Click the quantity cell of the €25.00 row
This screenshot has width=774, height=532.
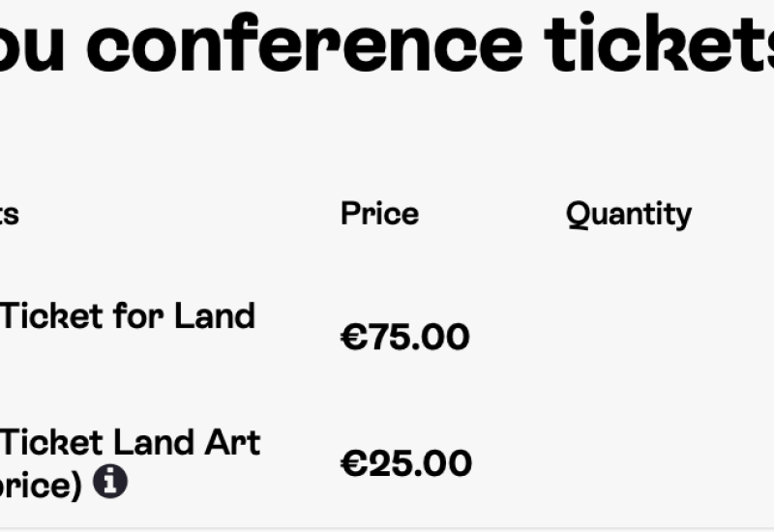point(629,463)
